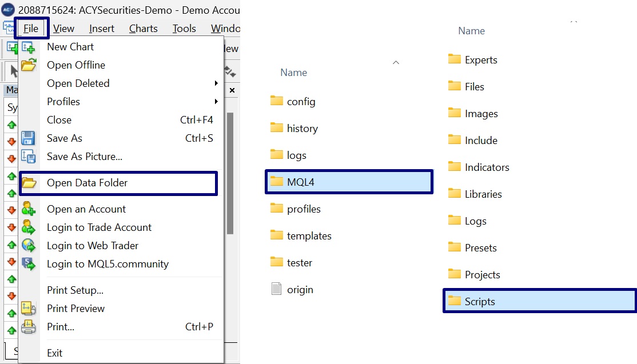Choose Exit from the File menu
Viewport: 637px width, 364px height.
(55, 353)
